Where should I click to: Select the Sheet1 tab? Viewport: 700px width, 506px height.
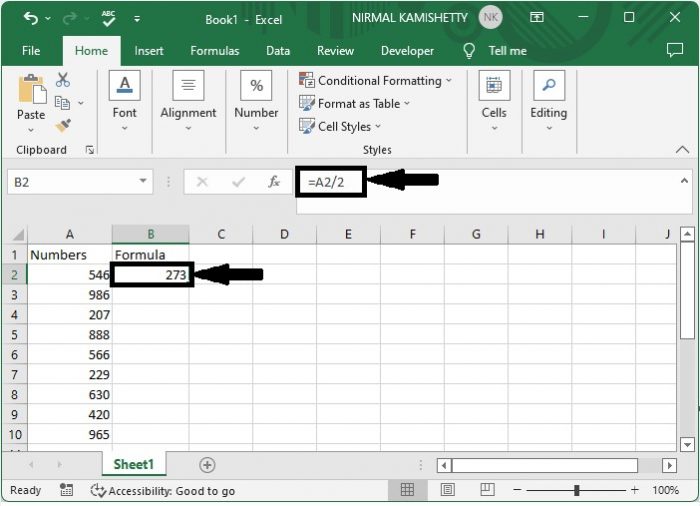133,464
